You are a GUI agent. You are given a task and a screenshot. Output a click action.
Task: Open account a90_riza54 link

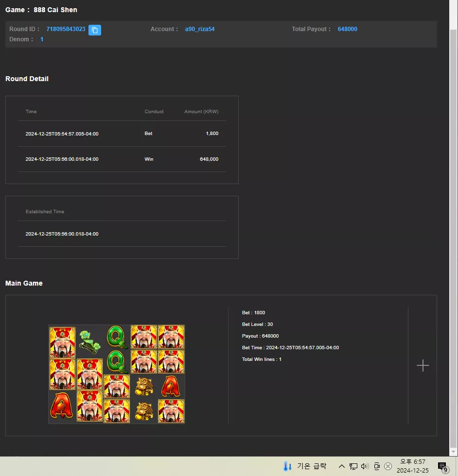pyautogui.click(x=200, y=29)
